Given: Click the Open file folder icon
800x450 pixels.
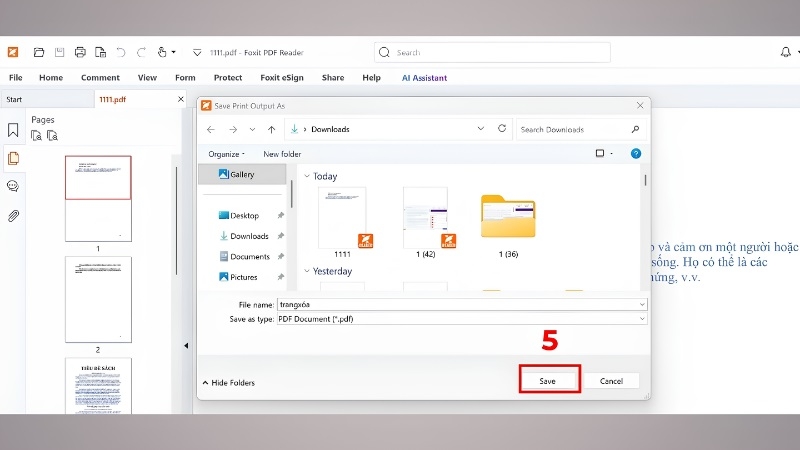Looking at the screenshot, I should 39,52.
